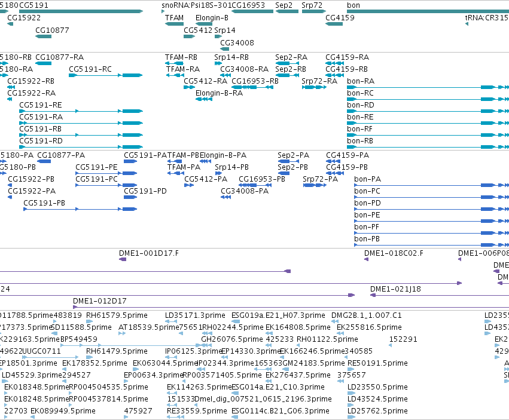
Task: Select the Srp14 gene label
Action: coord(225,30)
